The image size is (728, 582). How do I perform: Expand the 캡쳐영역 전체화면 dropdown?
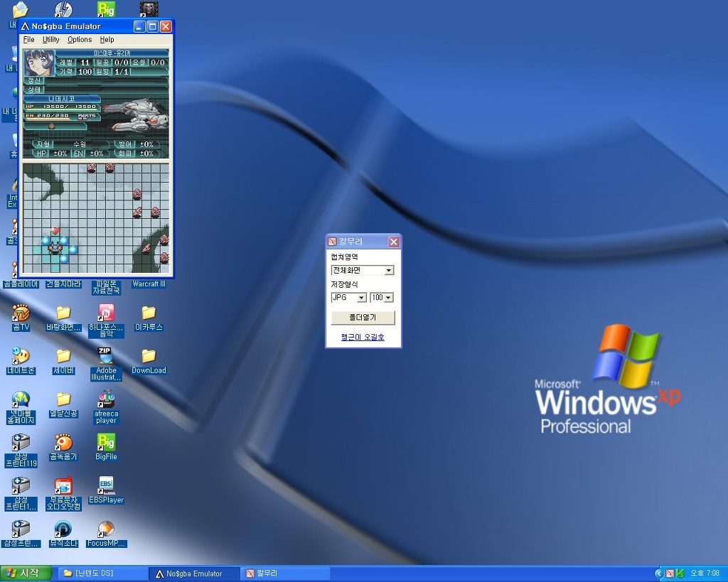point(389,270)
